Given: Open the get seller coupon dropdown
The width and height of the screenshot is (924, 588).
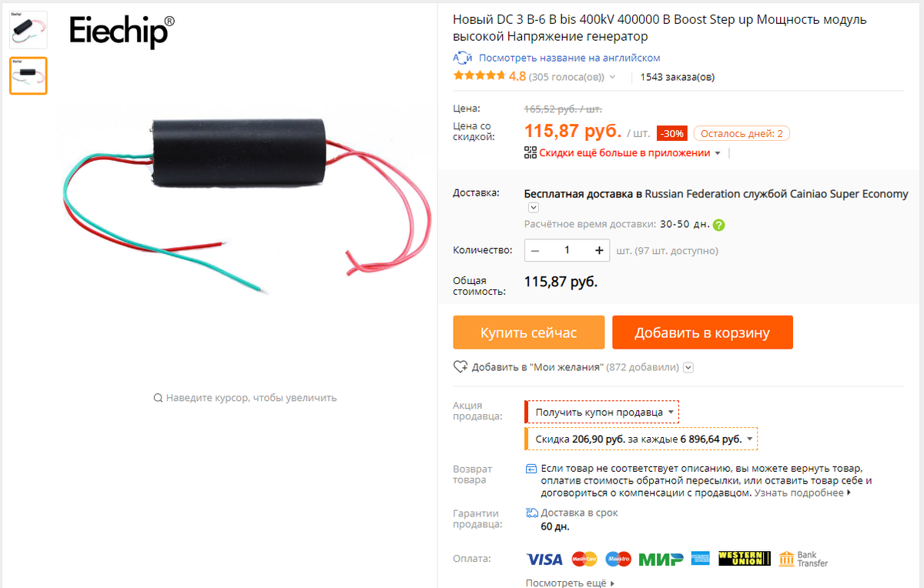Looking at the screenshot, I should tap(601, 412).
